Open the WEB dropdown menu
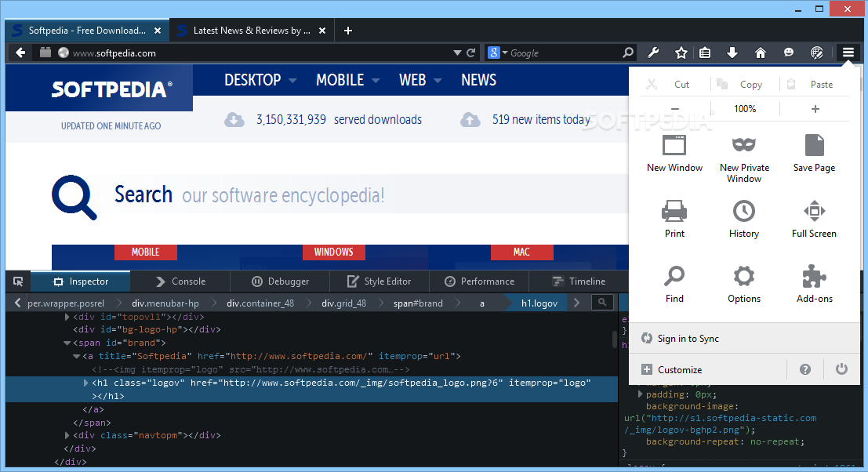Screen dimensions: 868x472 click(420, 80)
